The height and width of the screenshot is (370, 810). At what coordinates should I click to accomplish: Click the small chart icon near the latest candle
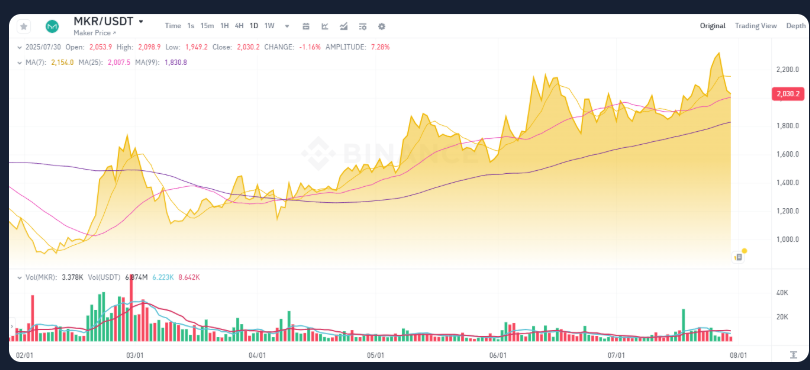pyautogui.click(x=739, y=257)
